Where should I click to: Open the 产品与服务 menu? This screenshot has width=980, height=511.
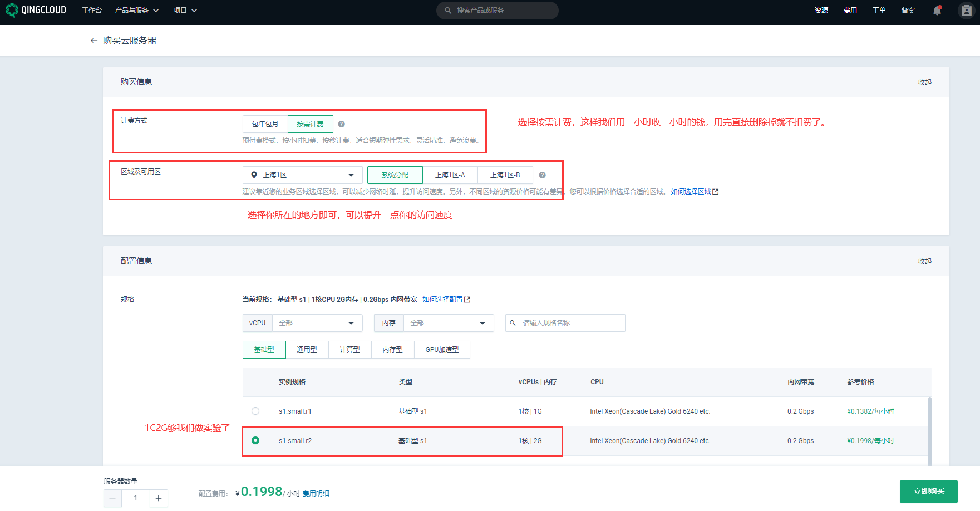click(x=136, y=11)
